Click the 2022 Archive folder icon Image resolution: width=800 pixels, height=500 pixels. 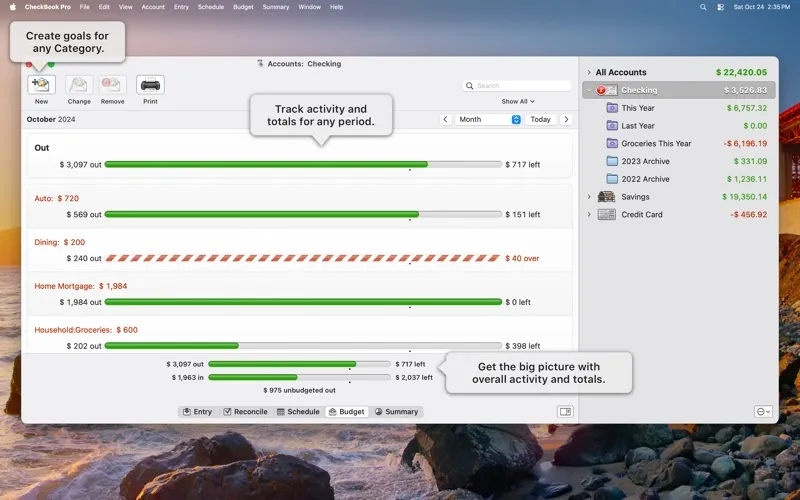click(612, 179)
